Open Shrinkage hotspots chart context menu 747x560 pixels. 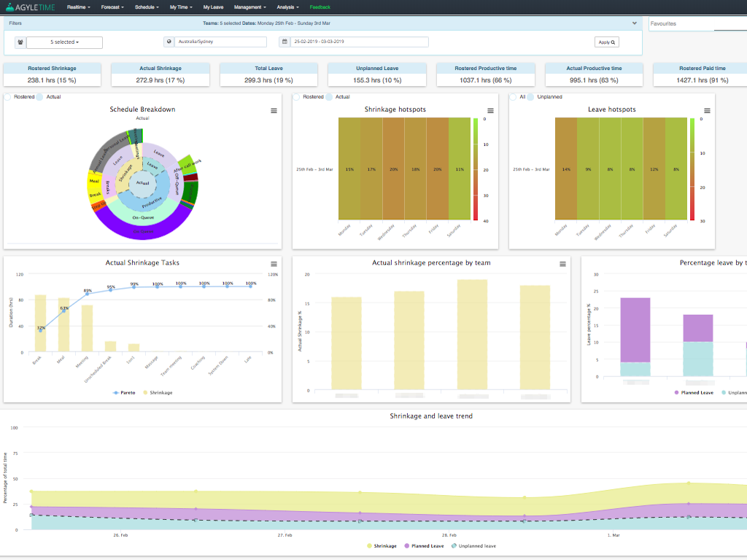tap(490, 111)
